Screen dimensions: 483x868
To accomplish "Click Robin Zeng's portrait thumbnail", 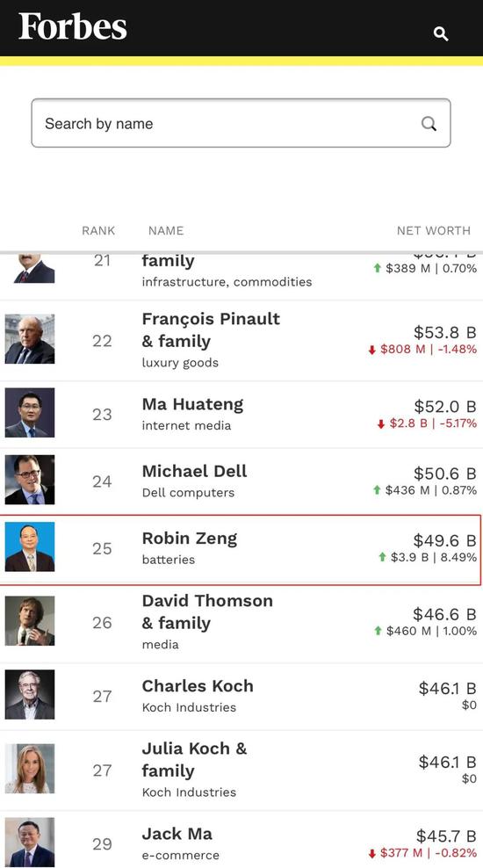I will coord(30,547).
